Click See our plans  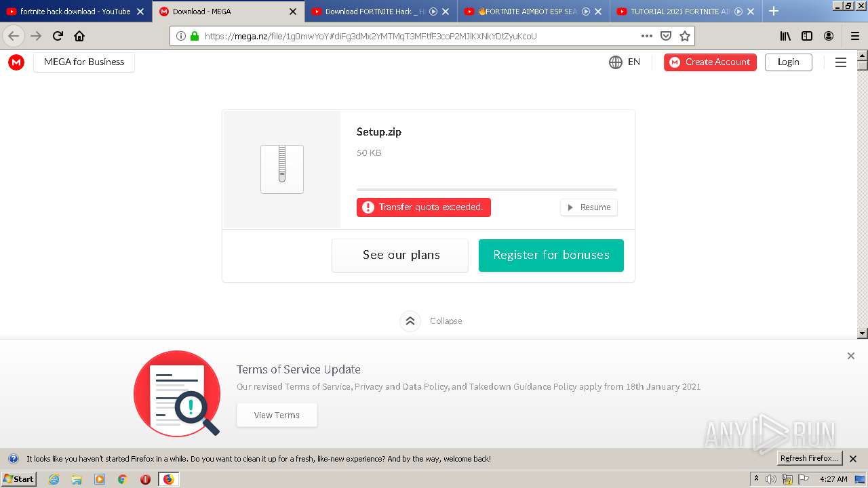click(x=400, y=255)
